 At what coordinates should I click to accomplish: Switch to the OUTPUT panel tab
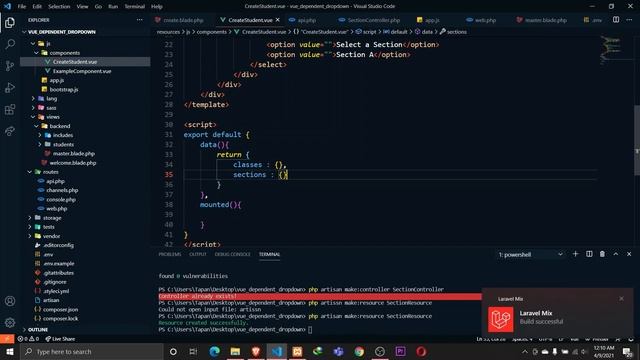(198, 254)
